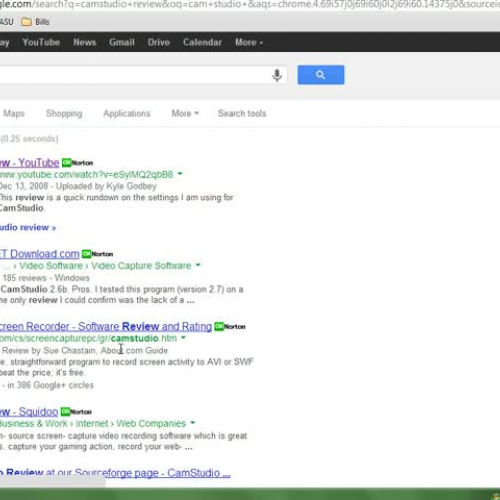Click the blue search magnifier button

click(x=321, y=75)
